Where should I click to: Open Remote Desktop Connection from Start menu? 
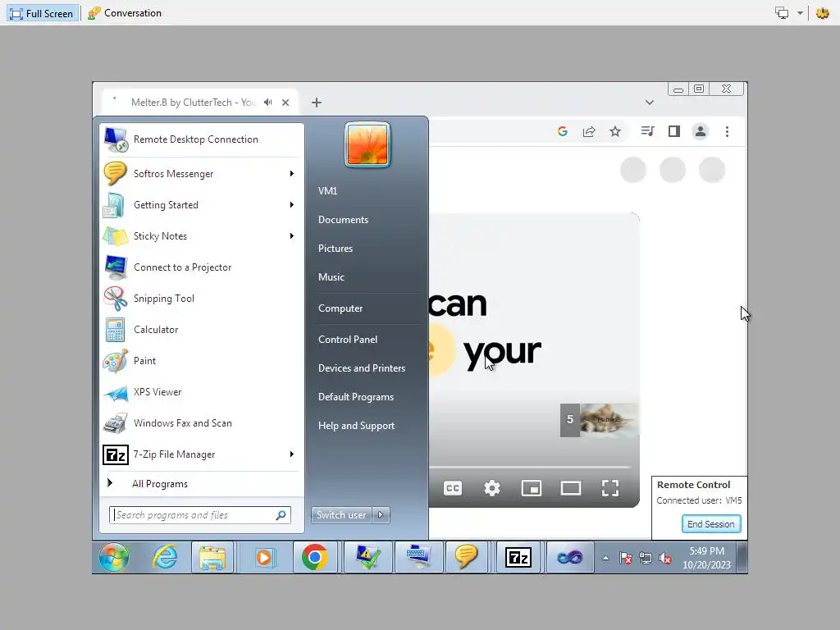202,139
